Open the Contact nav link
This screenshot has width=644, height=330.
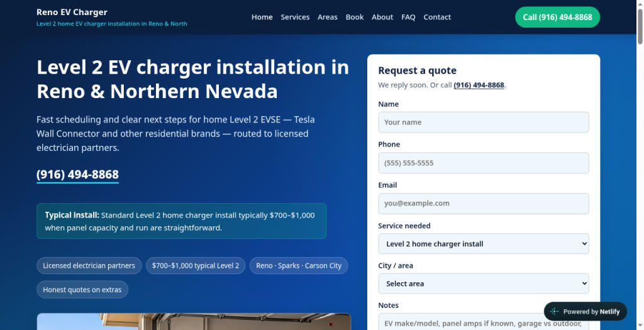pyautogui.click(x=437, y=17)
